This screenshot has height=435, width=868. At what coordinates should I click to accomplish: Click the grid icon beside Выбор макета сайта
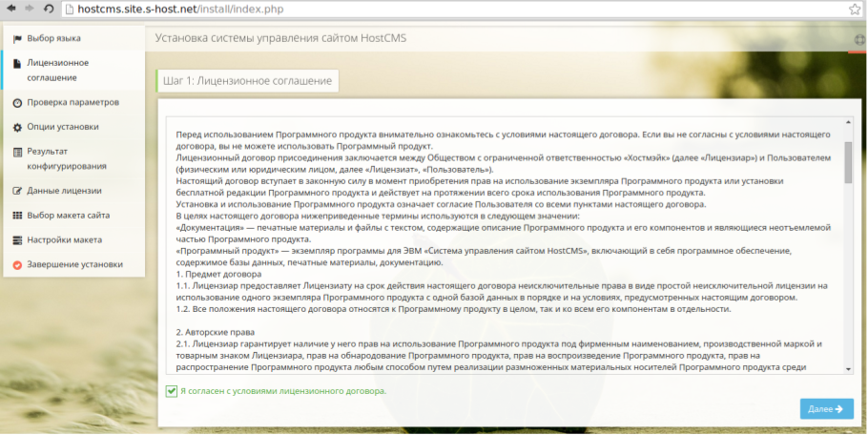17,216
